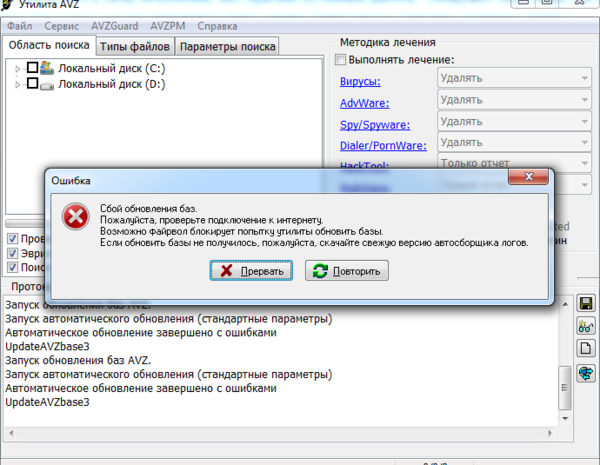The width and height of the screenshot is (600, 465).
Task: Select the last Запуск обновления баз AVZ. log line
Action: pyautogui.click(x=78, y=360)
